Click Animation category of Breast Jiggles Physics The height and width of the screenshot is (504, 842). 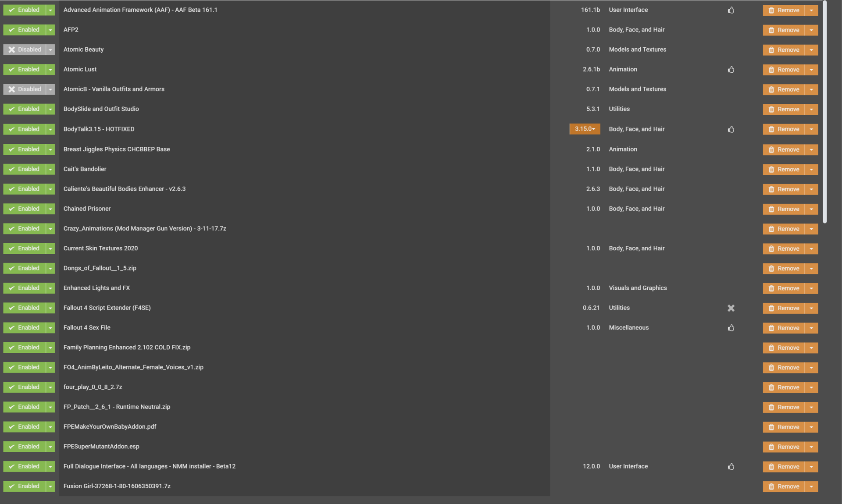coord(623,149)
